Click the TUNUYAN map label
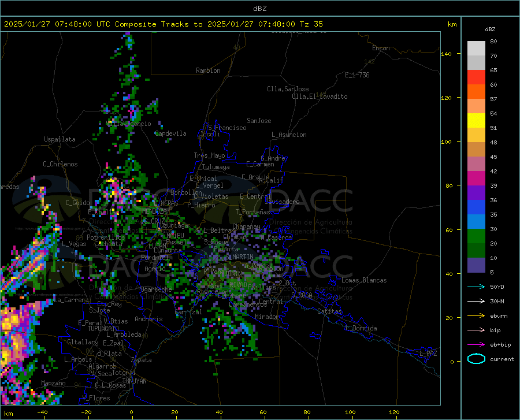520x420 pixels. click(x=134, y=381)
